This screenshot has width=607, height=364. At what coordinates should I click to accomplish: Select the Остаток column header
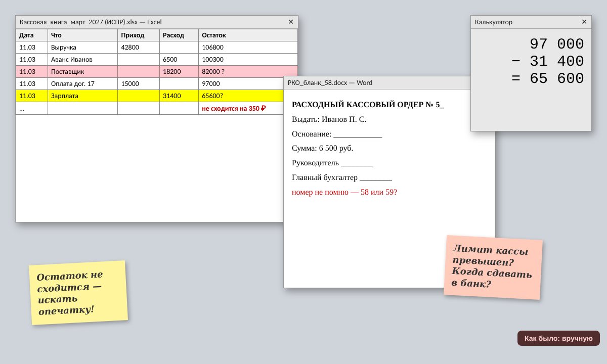248,35
